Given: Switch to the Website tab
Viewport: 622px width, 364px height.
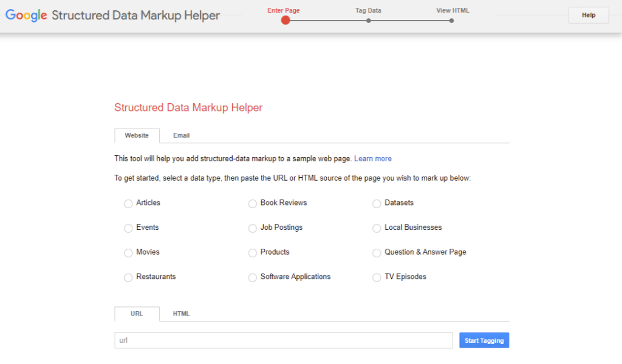Looking at the screenshot, I should [137, 135].
